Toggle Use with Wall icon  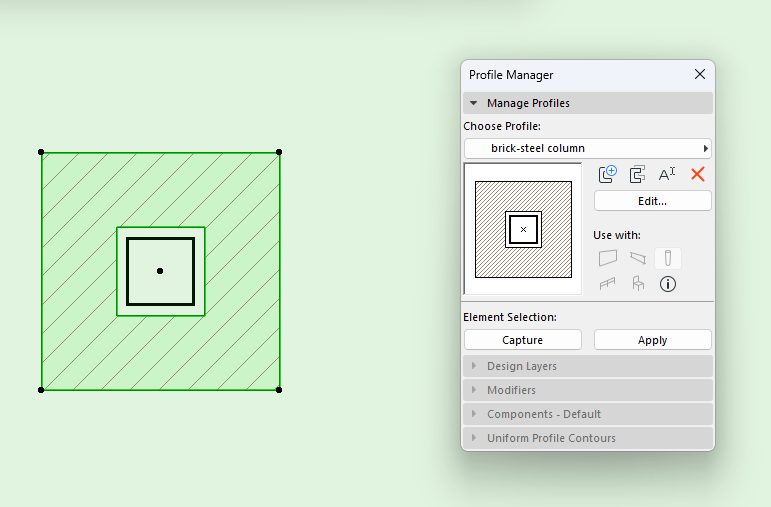608,258
